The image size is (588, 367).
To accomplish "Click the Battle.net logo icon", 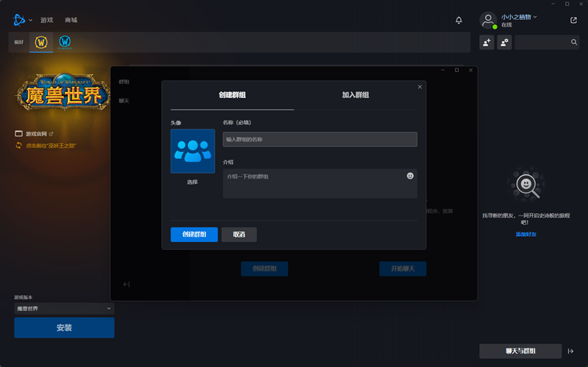I will [x=18, y=20].
